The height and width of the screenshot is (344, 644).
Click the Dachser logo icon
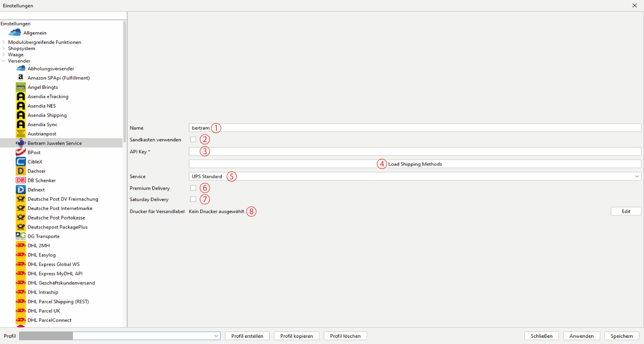(x=21, y=171)
